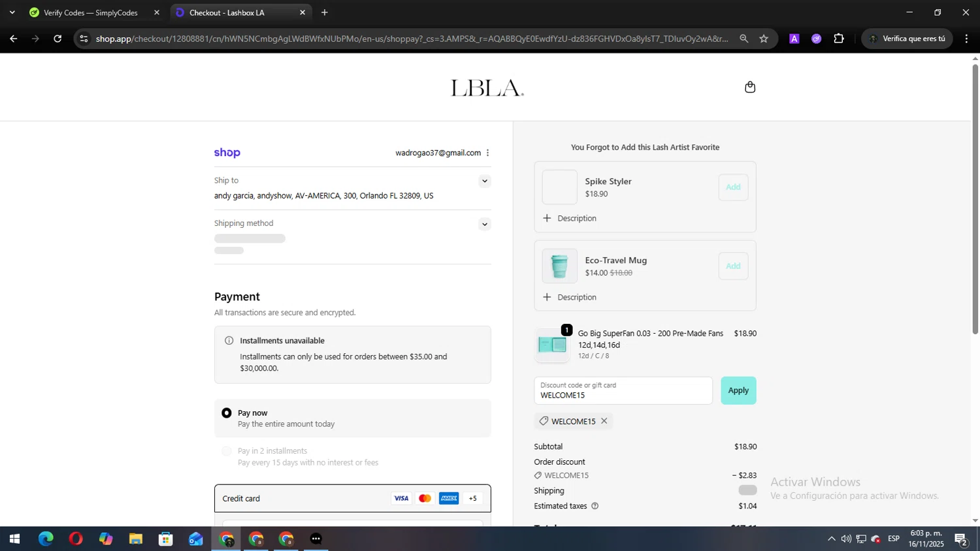The image size is (980, 551).
Task: Open Outlook from the taskbar
Action: (x=196, y=539)
